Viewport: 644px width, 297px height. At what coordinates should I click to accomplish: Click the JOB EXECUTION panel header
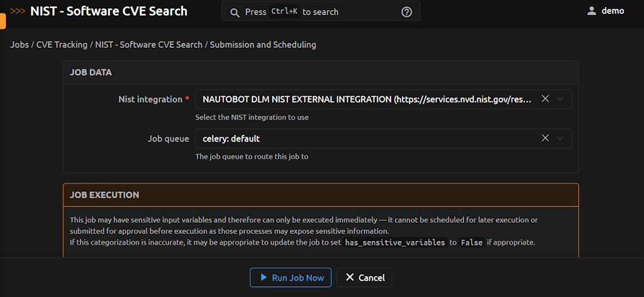(104, 195)
